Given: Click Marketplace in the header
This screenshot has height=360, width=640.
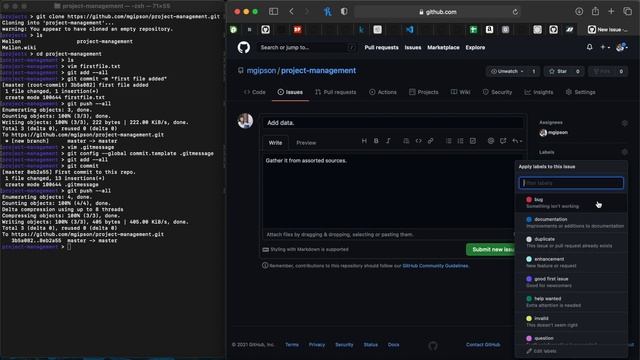Looking at the screenshot, I should pyautogui.click(x=443, y=47).
